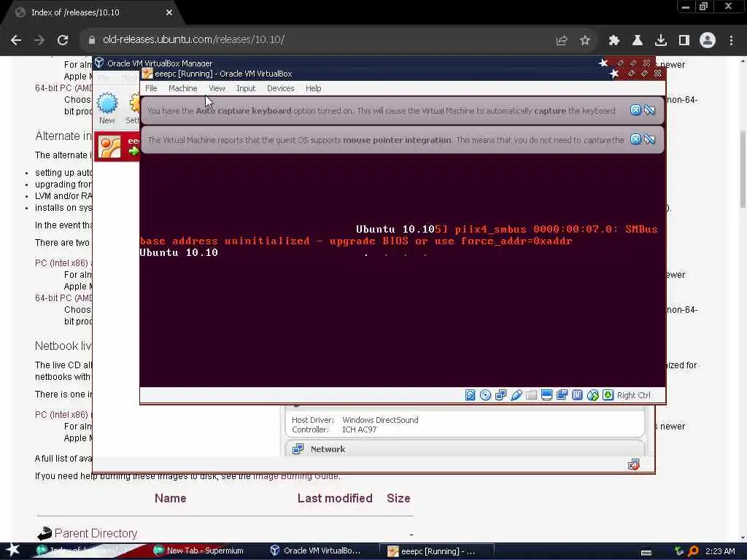Go forward in the browser

click(39, 40)
